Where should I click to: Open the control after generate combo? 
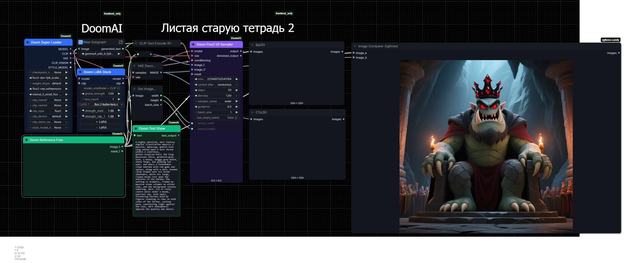click(x=216, y=85)
